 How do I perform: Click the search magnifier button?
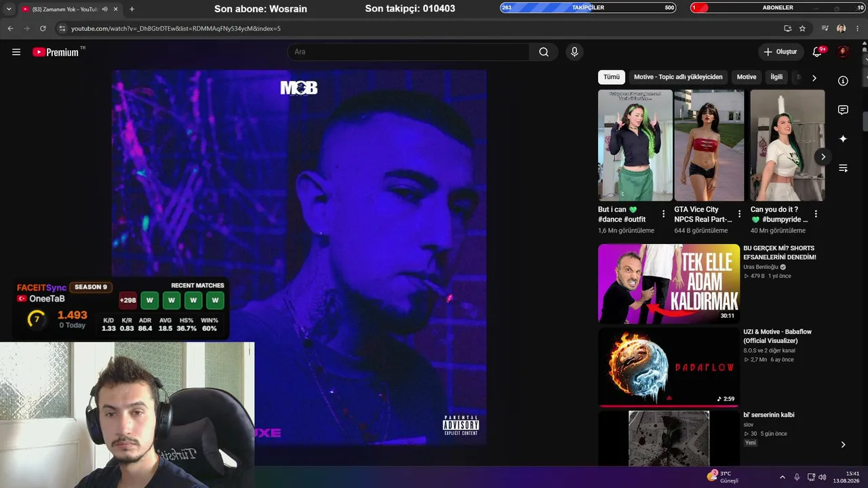(x=544, y=52)
